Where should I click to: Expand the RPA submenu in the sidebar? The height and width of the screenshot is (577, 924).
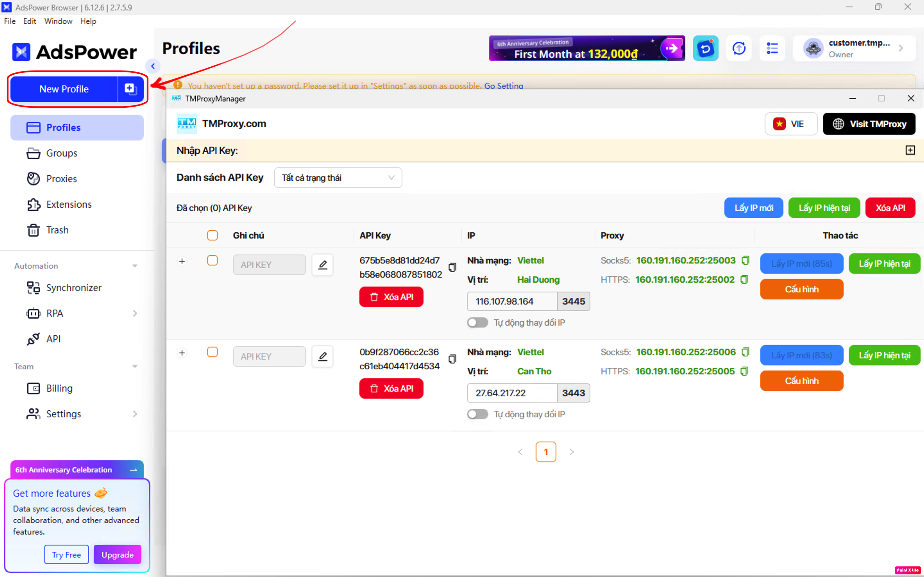click(x=134, y=313)
